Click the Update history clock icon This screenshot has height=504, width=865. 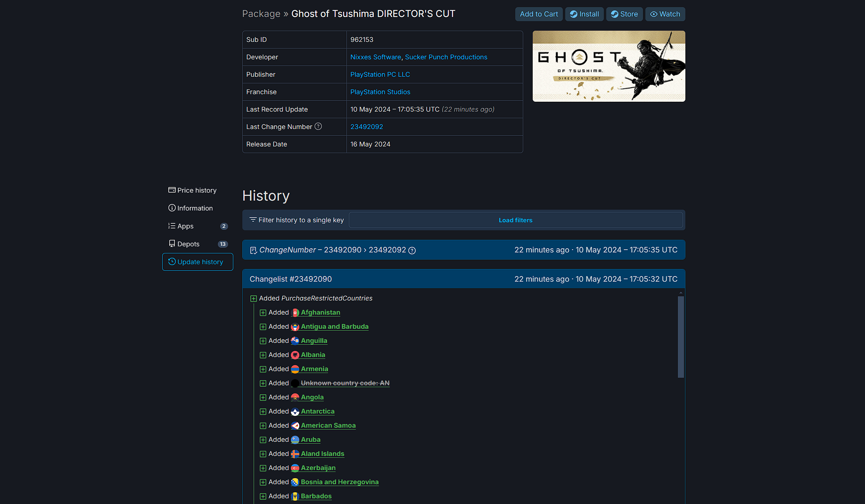(x=172, y=262)
